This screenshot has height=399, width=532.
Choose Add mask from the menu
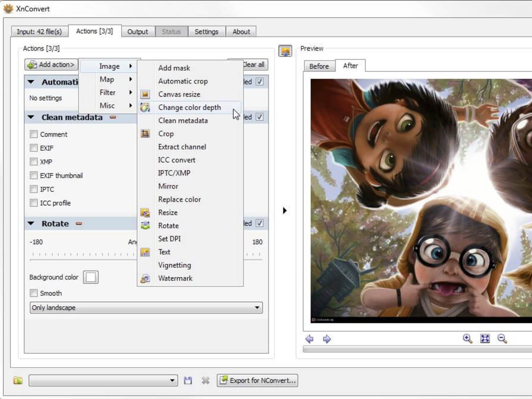(190, 68)
